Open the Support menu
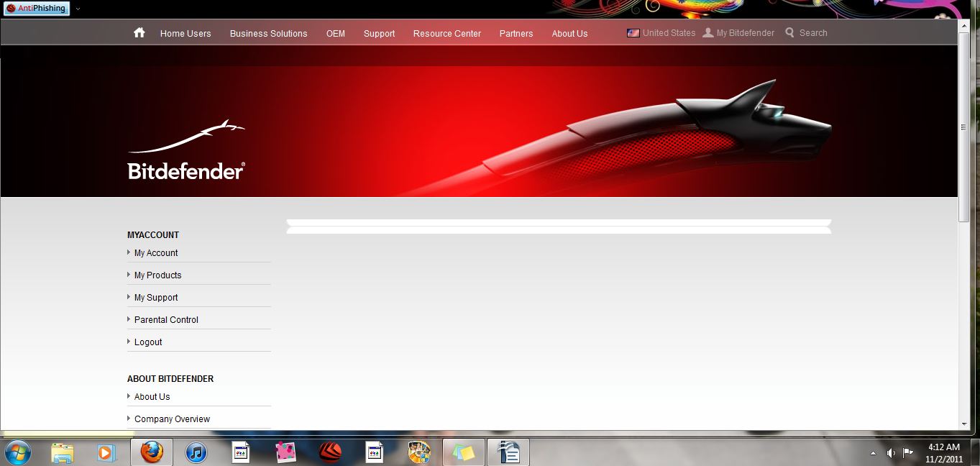The width and height of the screenshot is (980, 466). pos(379,33)
